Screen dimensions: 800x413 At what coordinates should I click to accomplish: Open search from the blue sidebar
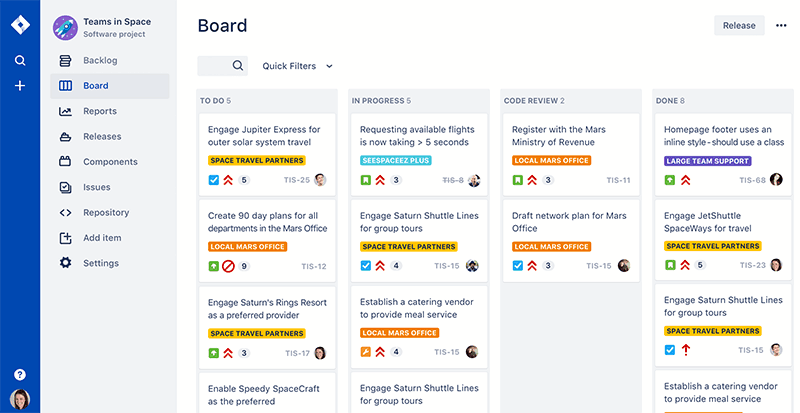pyautogui.click(x=19, y=61)
